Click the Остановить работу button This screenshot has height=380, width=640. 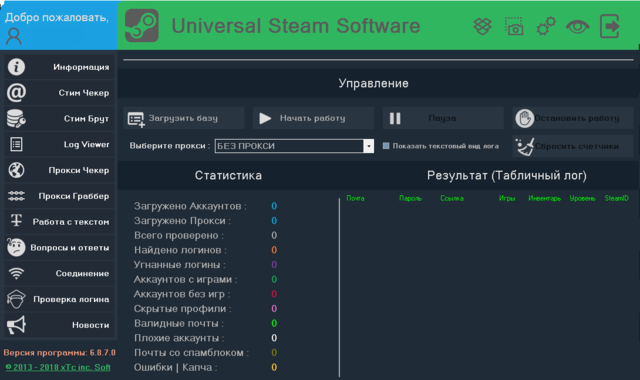[x=573, y=118]
